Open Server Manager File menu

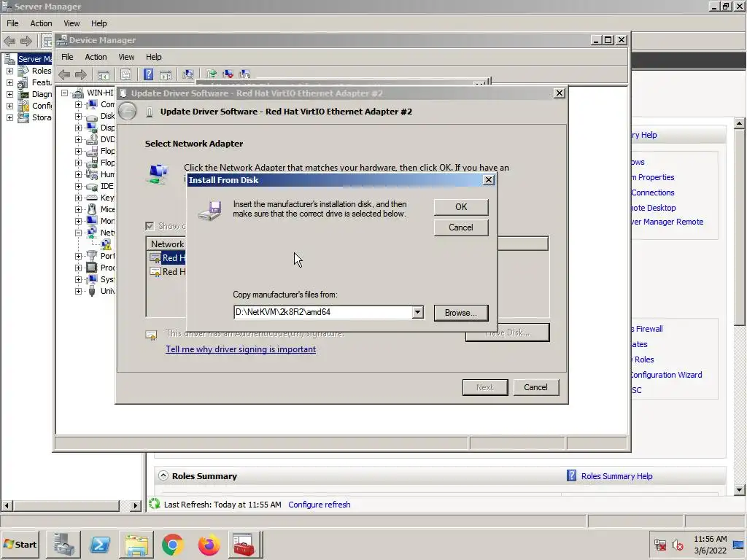[x=12, y=23]
